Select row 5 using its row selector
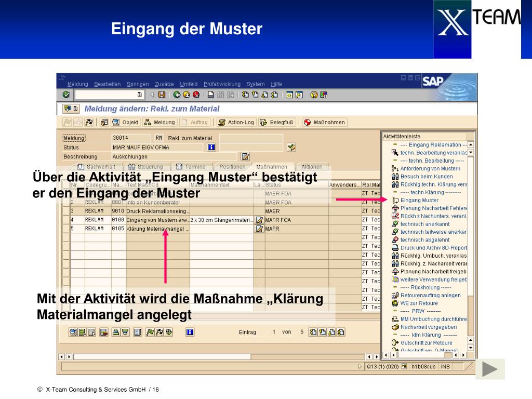532x399 pixels. 66,229
